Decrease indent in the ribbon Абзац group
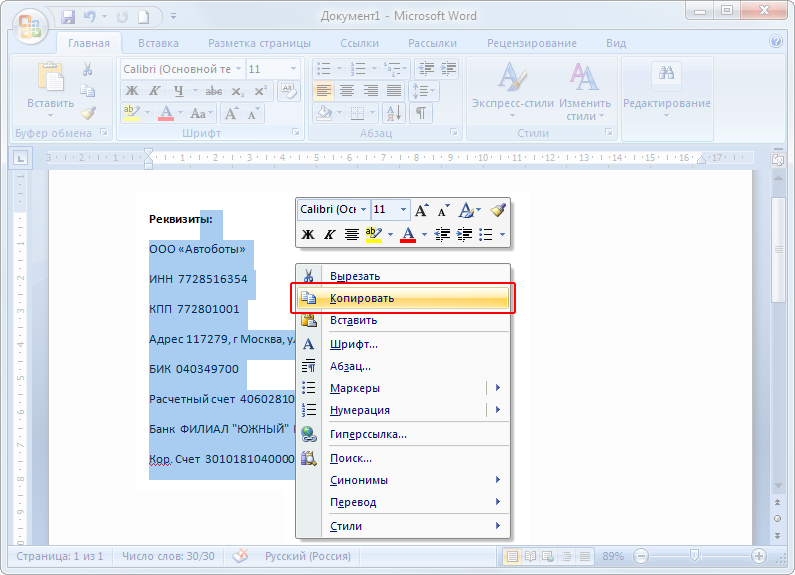This screenshot has height=575, width=795. click(x=425, y=68)
